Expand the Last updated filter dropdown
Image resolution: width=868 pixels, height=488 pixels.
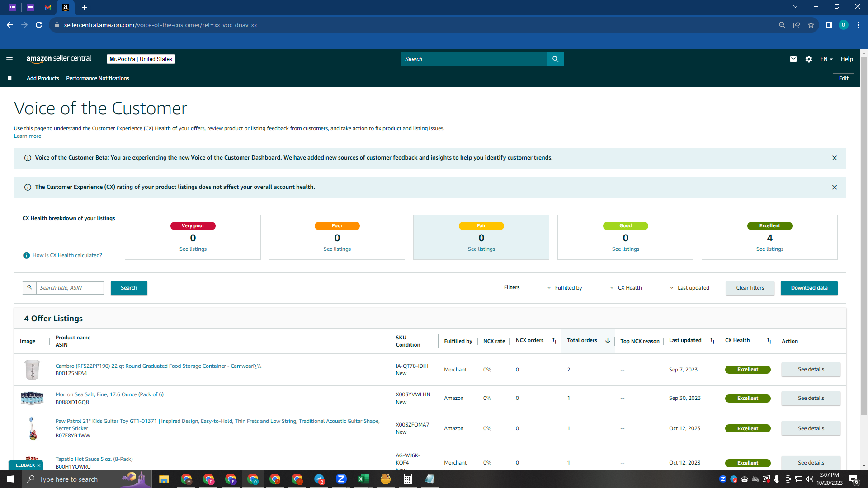(x=689, y=288)
